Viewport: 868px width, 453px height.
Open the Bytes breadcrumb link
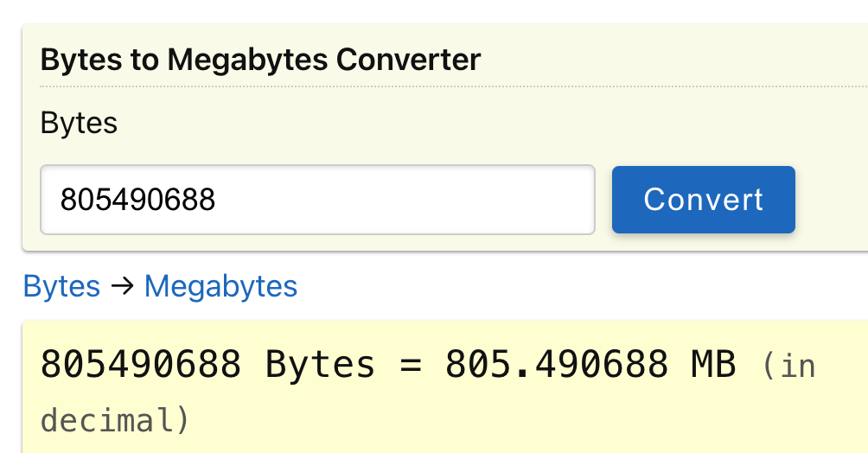[x=61, y=286]
